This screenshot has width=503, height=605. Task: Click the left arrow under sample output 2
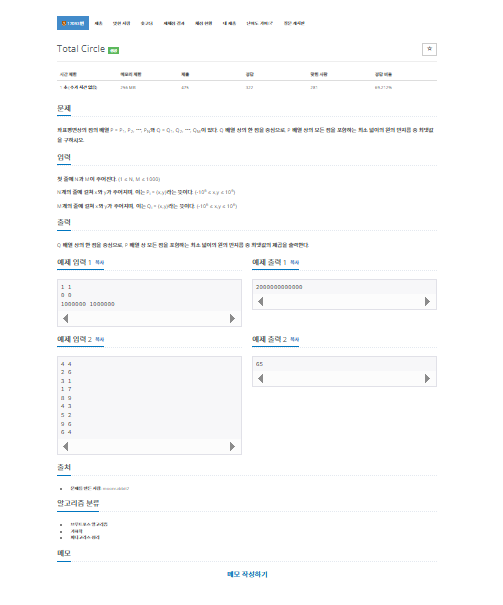point(261,379)
